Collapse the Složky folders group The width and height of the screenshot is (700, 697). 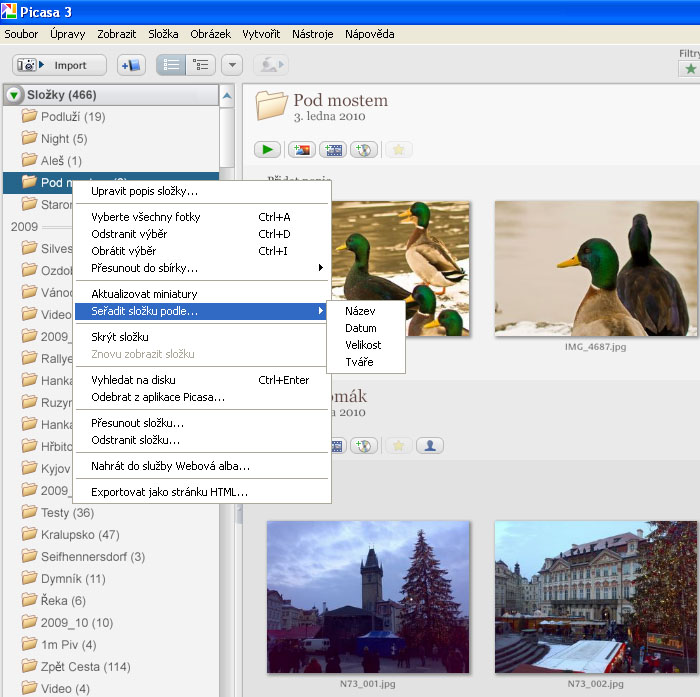coord(14,96)
